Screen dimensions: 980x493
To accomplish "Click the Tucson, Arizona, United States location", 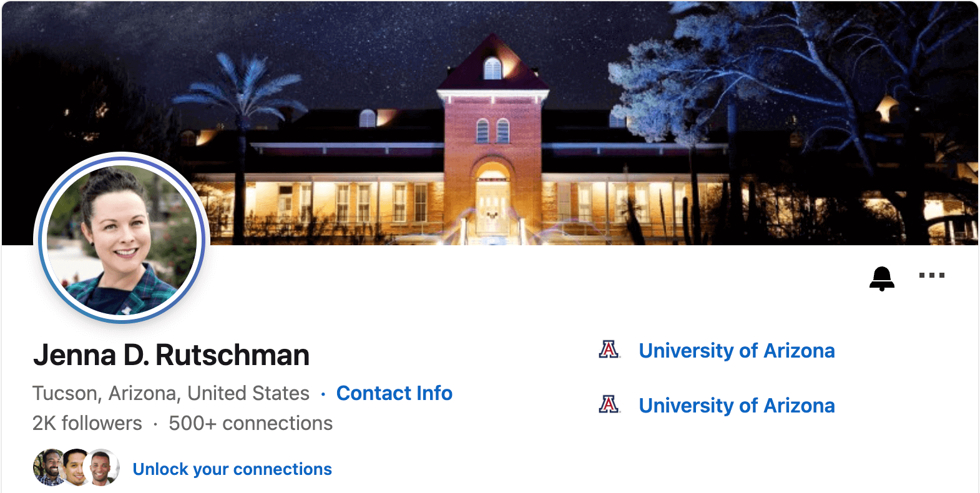I will [x=171, y=393].
